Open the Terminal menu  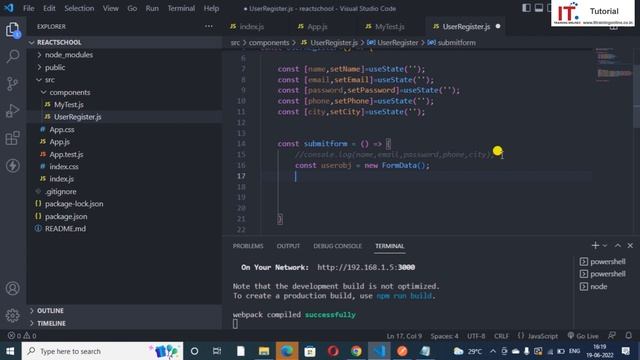(181, 8)
